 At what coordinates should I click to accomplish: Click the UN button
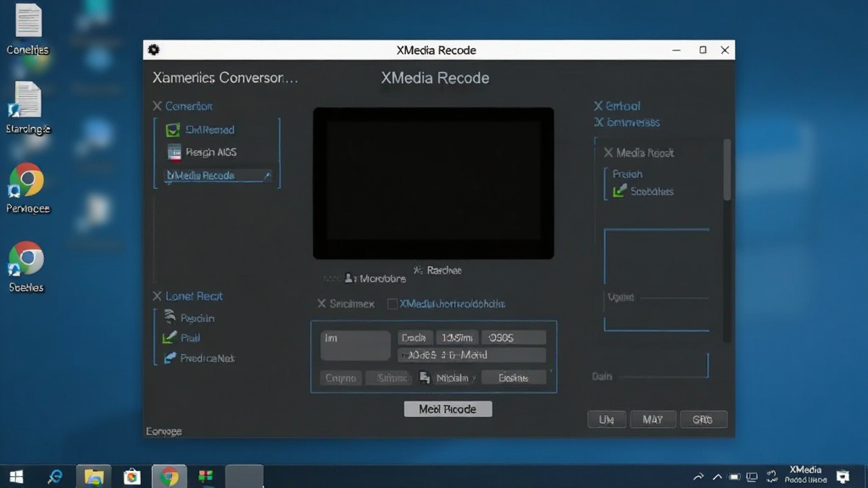click(x=606, y=419)
